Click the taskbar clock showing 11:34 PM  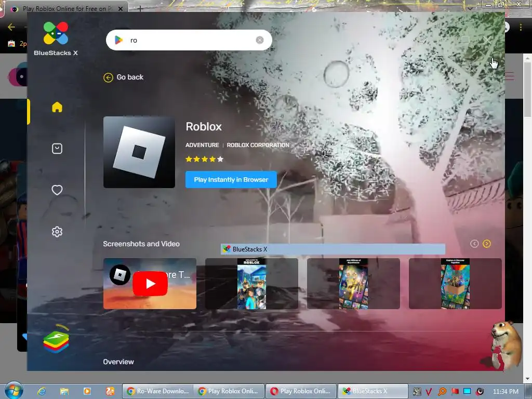(x=506, y=392)
